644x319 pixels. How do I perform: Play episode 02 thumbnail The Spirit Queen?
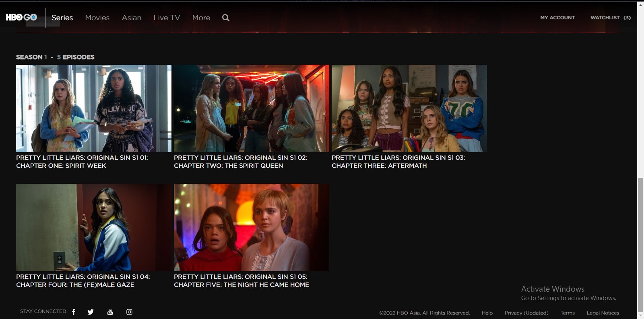[252, 108]
